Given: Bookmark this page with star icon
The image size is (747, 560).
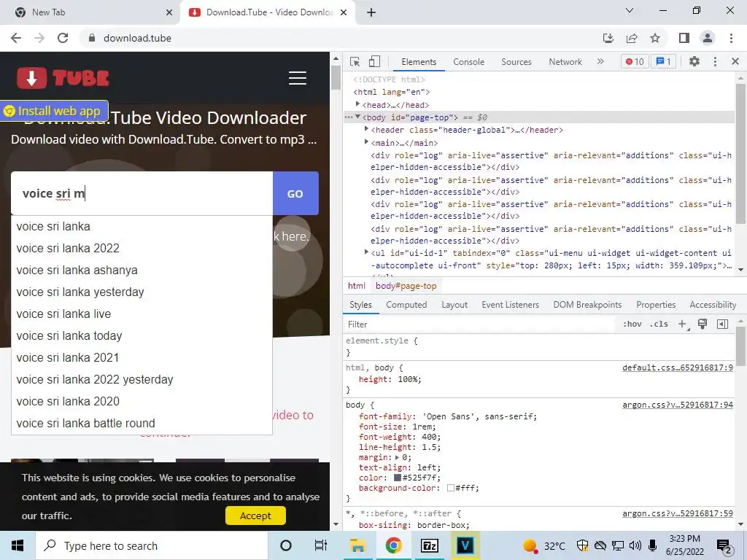Looking at the screenshot, I should tap(655, 38).
